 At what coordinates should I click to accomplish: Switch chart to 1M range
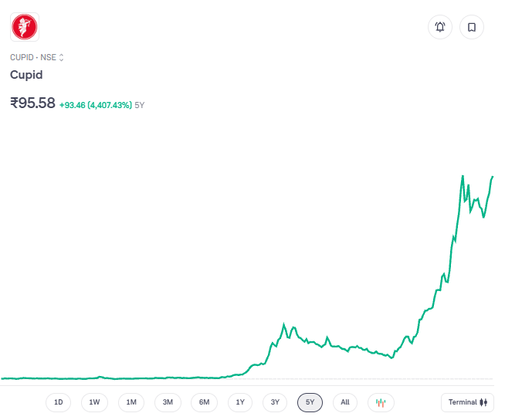(131, 402)
